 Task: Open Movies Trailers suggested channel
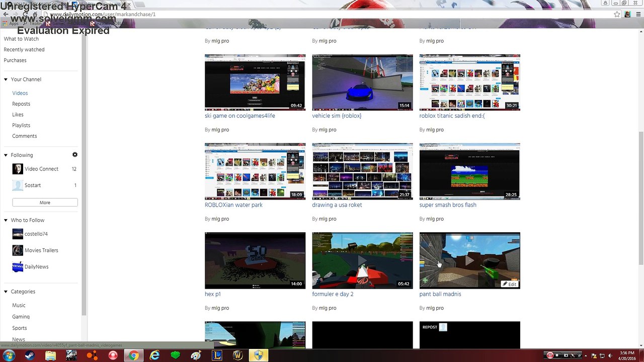[x=41, y=250]
